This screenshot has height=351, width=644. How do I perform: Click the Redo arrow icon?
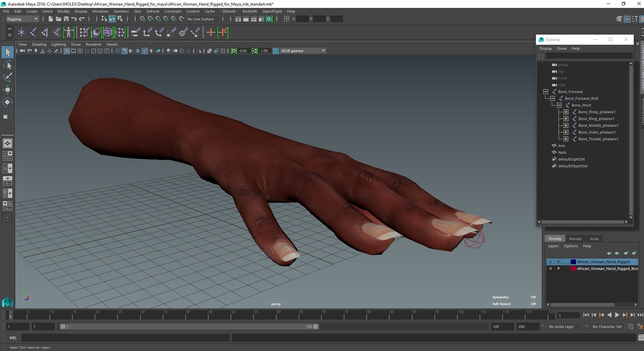(x=82, y=19)
